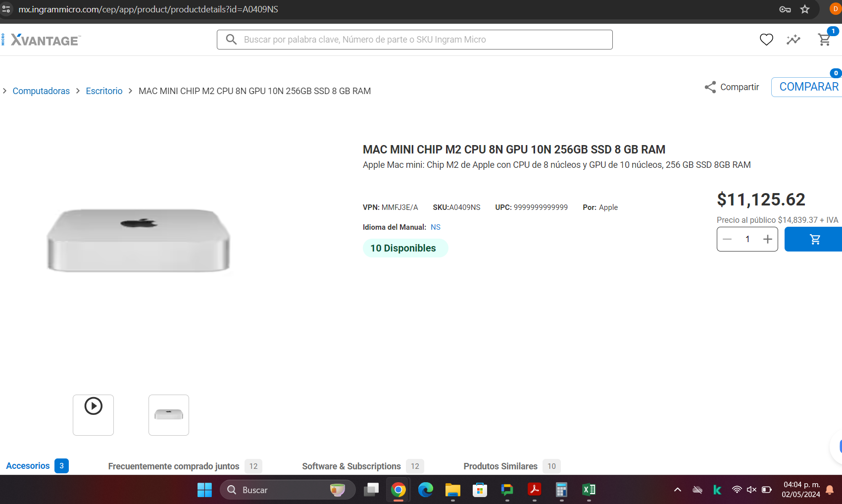The image size is (842, 504).
Task: Select the Mac mini image thumbnail
Action: click(x=169, y=415)
